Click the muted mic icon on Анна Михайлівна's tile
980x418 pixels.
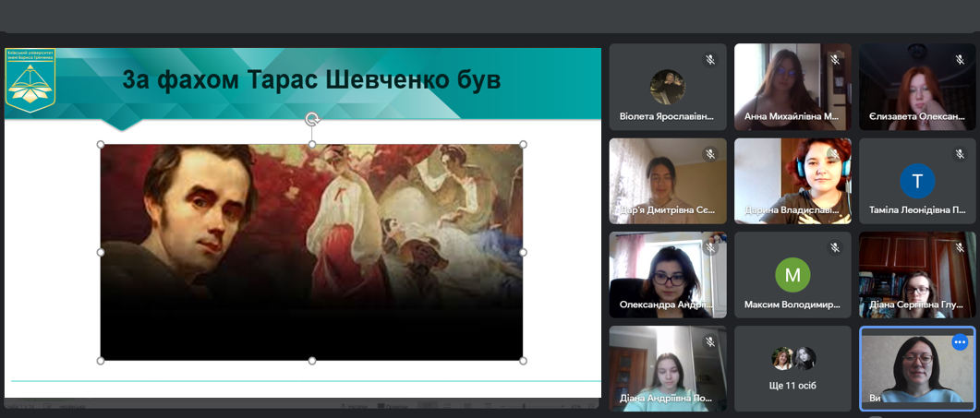tap(835, 60)
